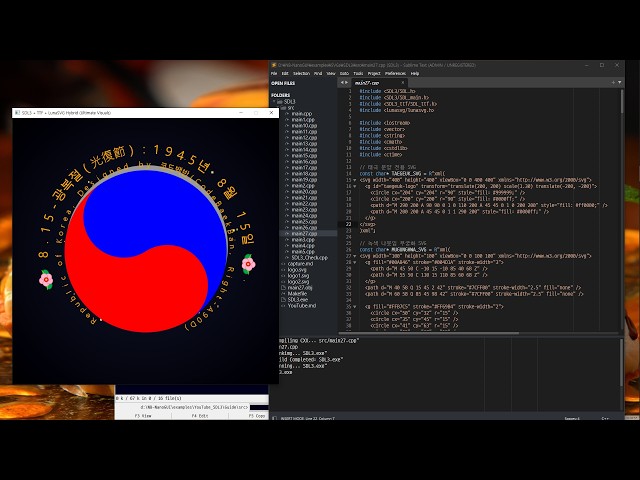
Task: Open the Tools menu
Action: click(358, 73)
